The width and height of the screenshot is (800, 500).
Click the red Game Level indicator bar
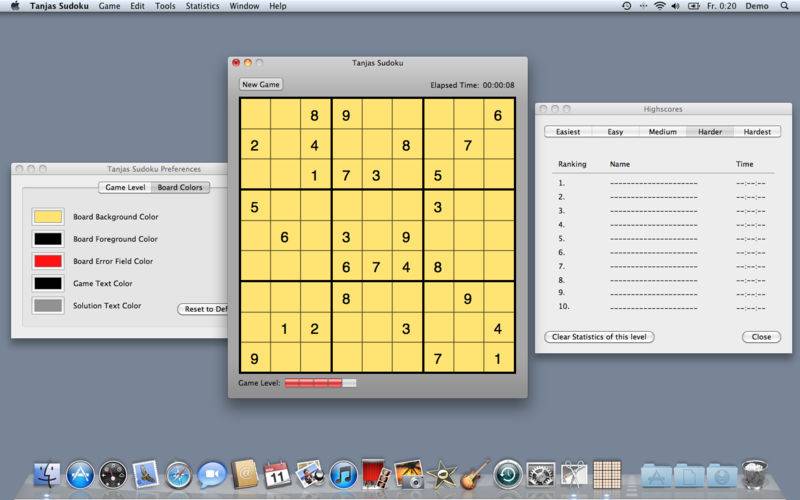coord(320,383)
